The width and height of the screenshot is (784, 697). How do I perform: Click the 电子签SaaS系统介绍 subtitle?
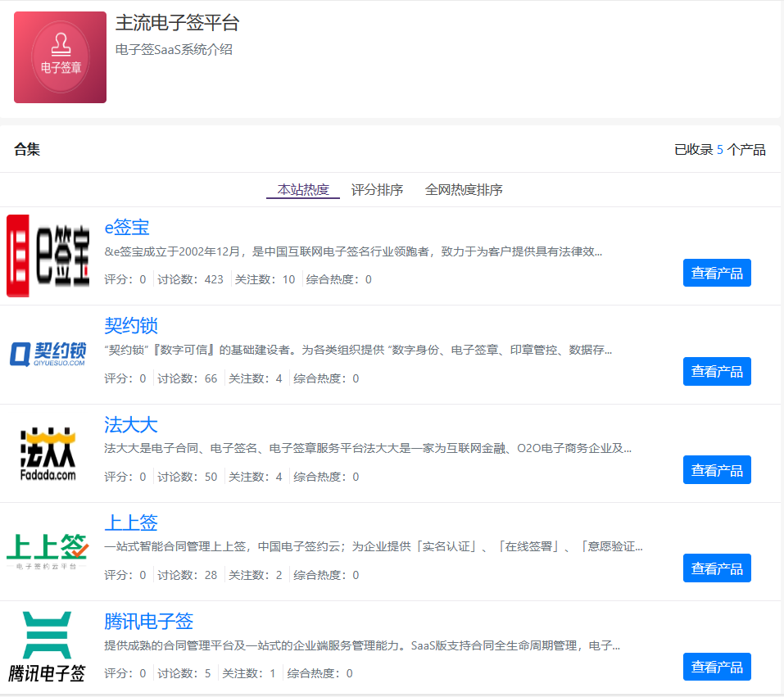point(174,49)
